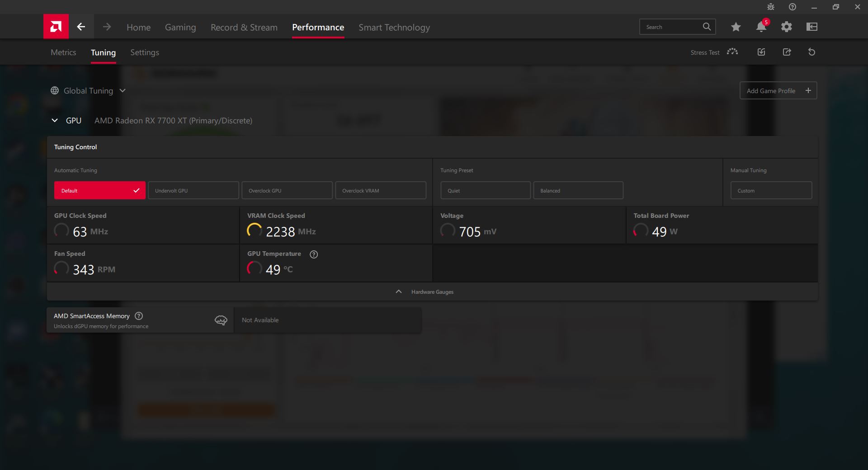Open the Gaming tab
Image resolution: width=868 pixels, height=470 pixels.
180,27
